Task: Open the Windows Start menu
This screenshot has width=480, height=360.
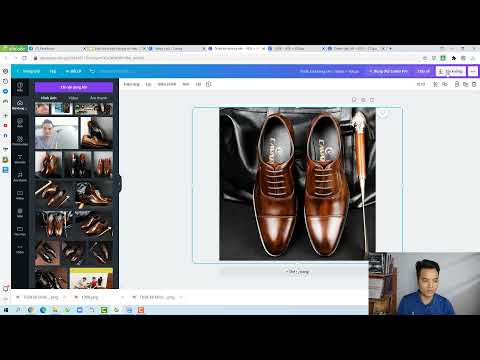Action: tap(6, 310)
